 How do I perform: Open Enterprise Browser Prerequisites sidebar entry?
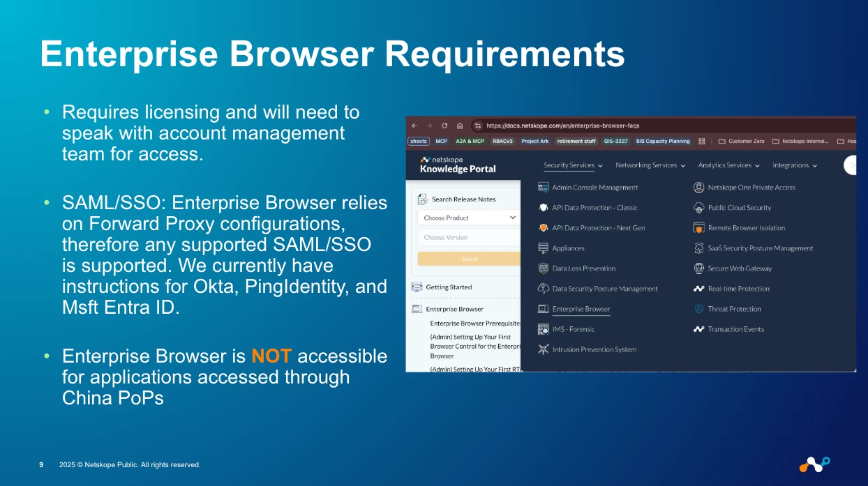coord(476,324)
